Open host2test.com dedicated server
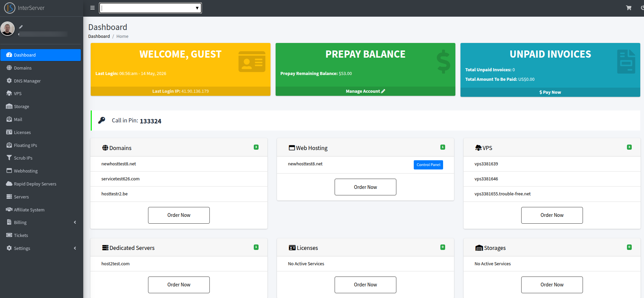The width and height of the screenshot is (644, 298). click(x=115, y=264)
